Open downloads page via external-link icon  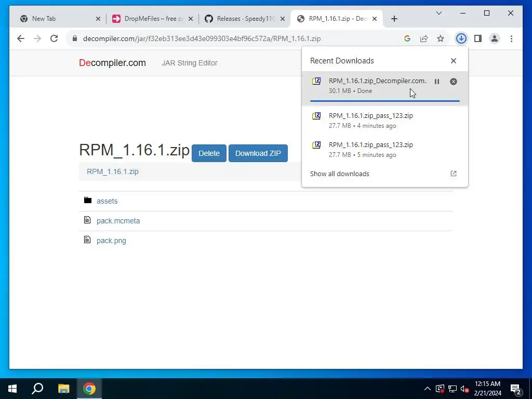coord(453,174)
